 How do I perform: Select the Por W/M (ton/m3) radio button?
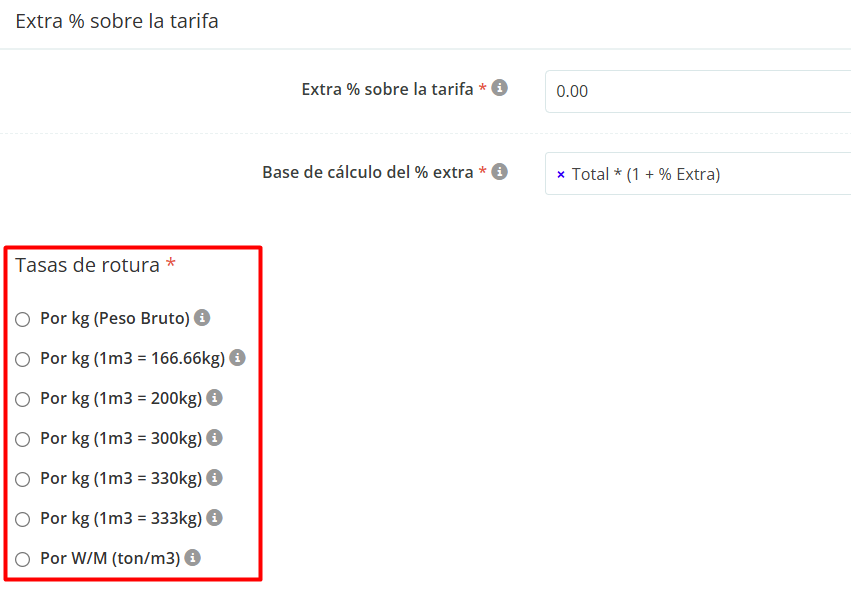coord(23,560)
